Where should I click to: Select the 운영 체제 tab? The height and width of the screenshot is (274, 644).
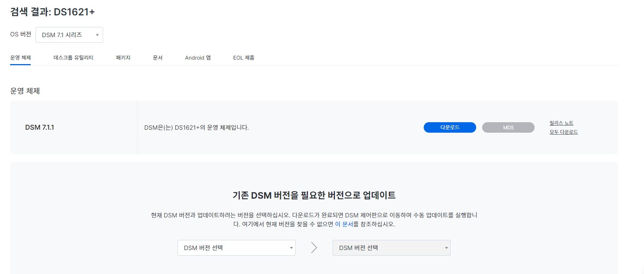click(20, 58)
